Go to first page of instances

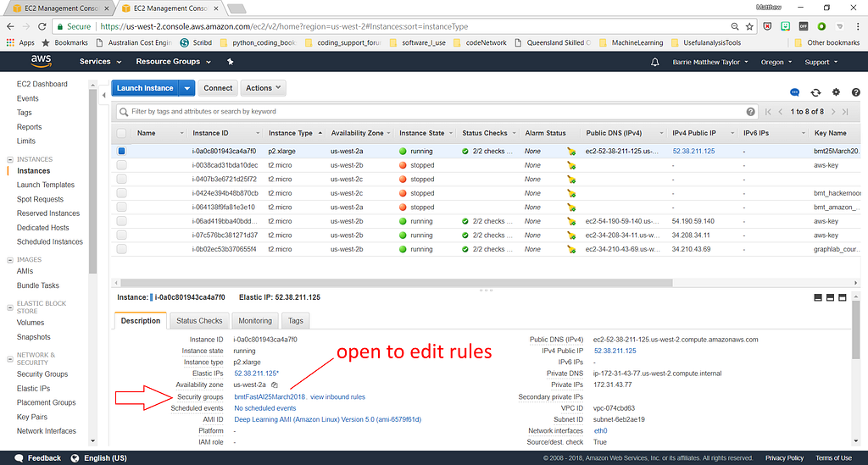pyautogui.click(x=768, y=112)
